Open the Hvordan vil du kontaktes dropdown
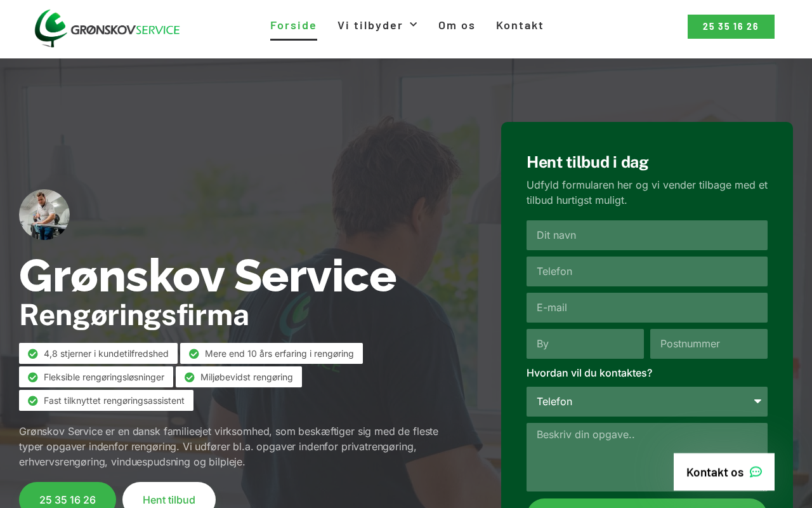The image size is (812, 508). [x=647, y=401]
